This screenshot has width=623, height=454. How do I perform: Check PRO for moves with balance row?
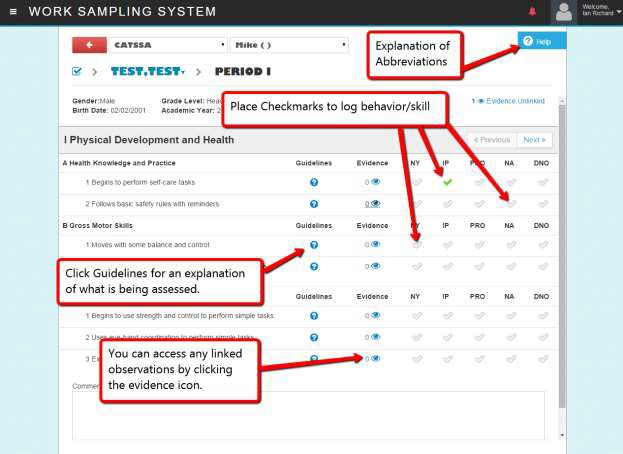pyautogui.click(x=478, y=244)
